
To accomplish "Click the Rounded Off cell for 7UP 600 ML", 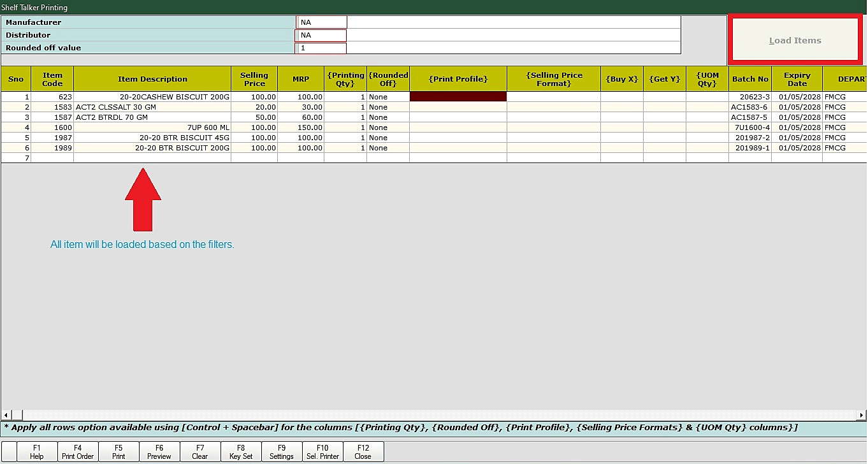I will (387, 127).
